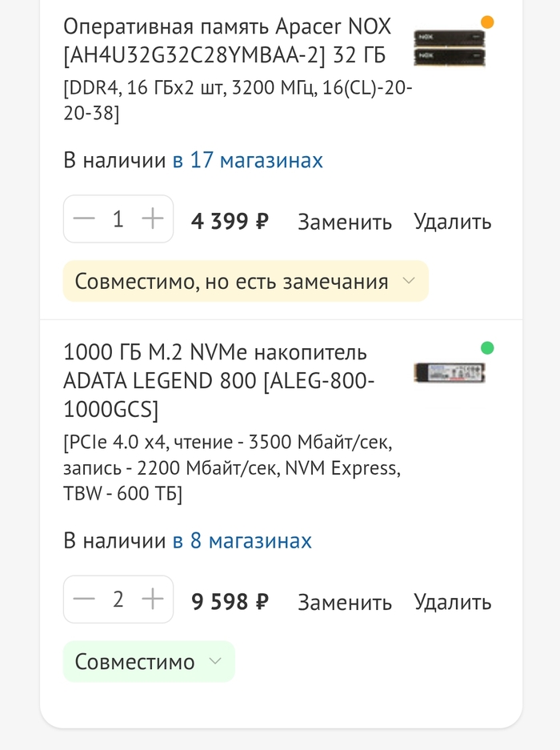Screen dimensions: 560x750
Task: Click "Удалить" for the ADATA SSD
Action: tap(452, 602)
